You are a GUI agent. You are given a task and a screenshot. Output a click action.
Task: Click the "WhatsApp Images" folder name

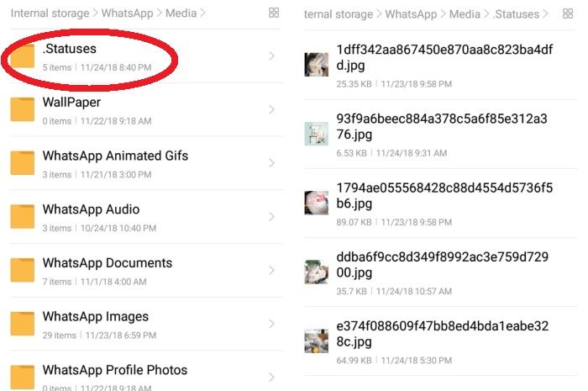(95, 317)
